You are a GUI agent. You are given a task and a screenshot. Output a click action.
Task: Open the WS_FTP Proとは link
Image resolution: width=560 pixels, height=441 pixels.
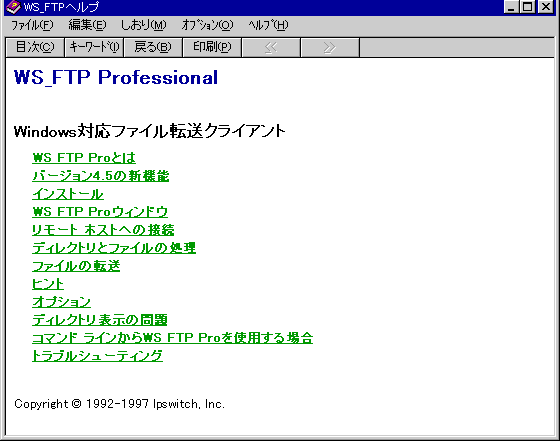84,158
